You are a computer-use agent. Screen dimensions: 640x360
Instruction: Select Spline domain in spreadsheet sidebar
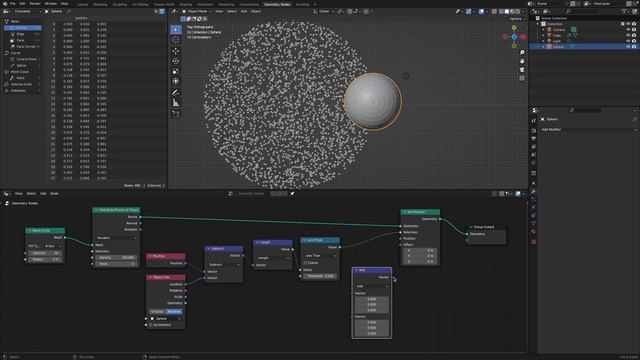point(22,65)
